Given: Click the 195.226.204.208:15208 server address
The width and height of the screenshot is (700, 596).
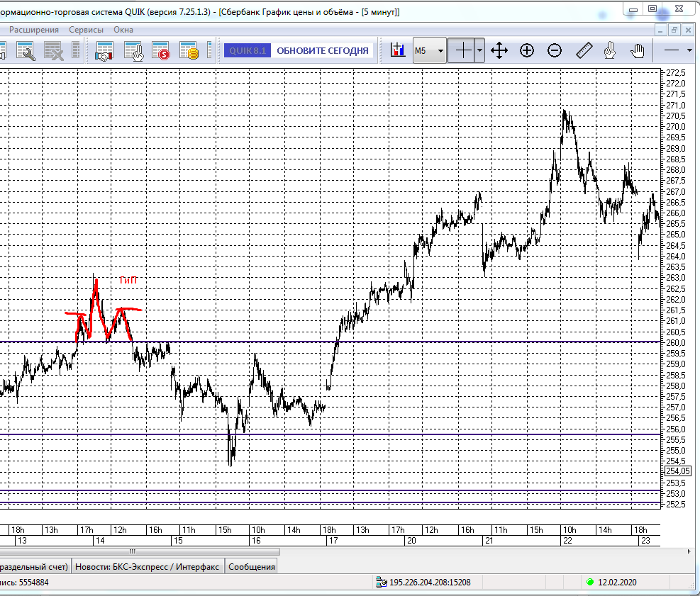Looking at the screenshot, I should click(x=430, y=582).
